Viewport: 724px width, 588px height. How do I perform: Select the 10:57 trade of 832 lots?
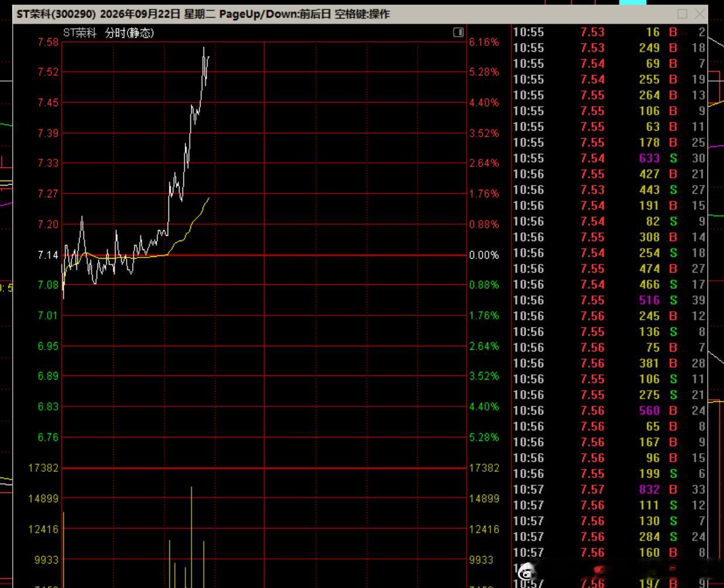pyautogui.click(x=609, y=489)
